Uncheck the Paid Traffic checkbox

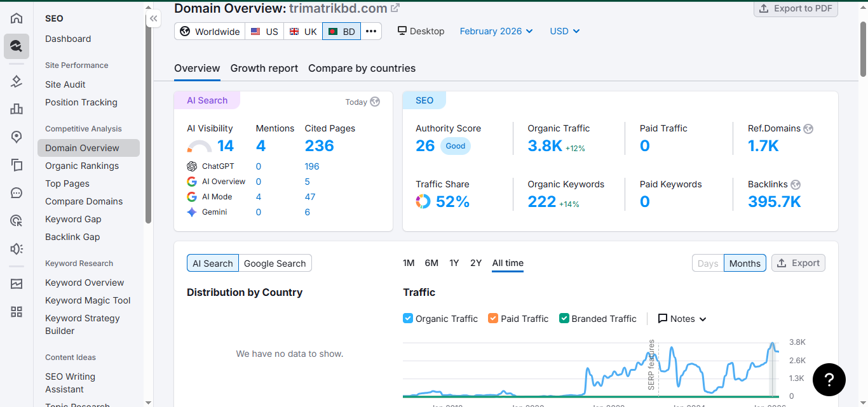493,319
